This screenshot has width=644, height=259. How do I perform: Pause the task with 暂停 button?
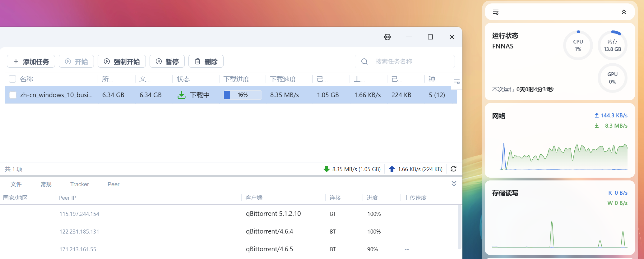click(167, 61)
